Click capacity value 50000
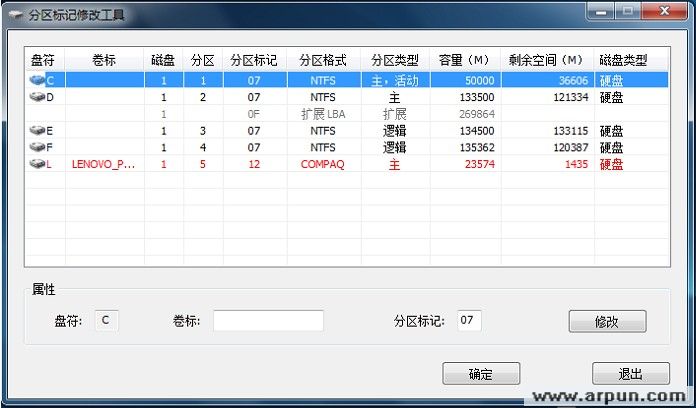 click(479, 80)
